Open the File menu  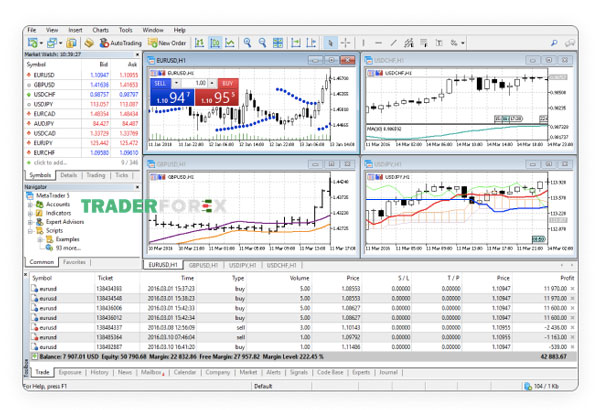(x=32, y=30)
